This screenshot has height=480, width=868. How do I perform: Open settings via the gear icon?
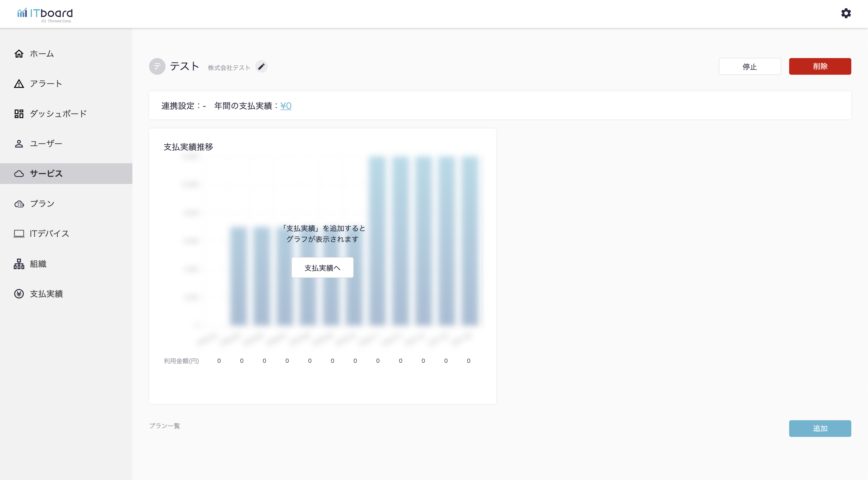point(846,14)
